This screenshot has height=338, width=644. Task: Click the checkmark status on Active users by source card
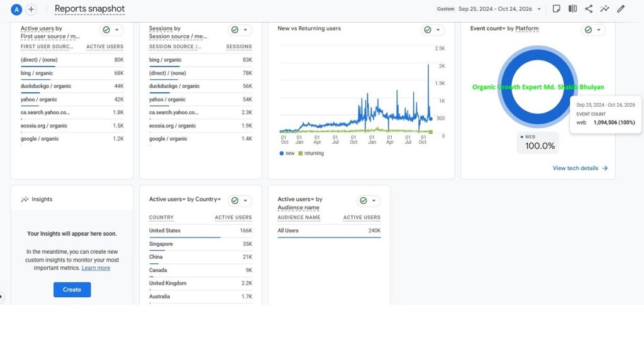click(x=106, y=30)
